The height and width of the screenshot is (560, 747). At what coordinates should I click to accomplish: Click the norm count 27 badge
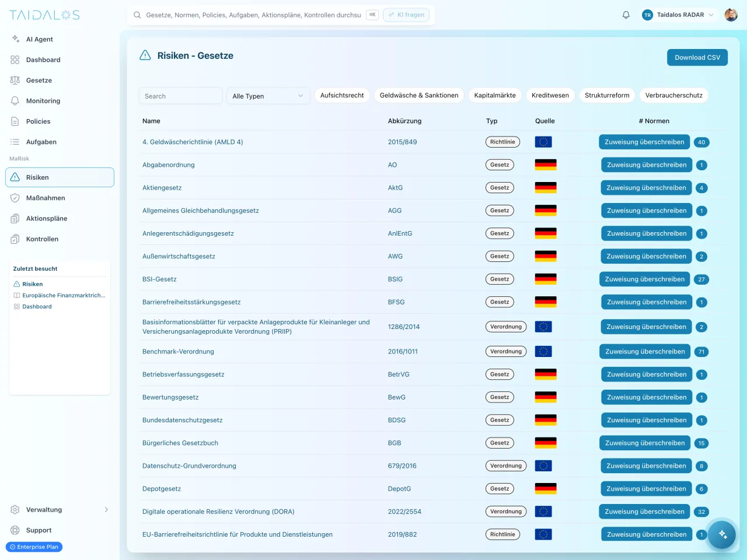(701, 279)
